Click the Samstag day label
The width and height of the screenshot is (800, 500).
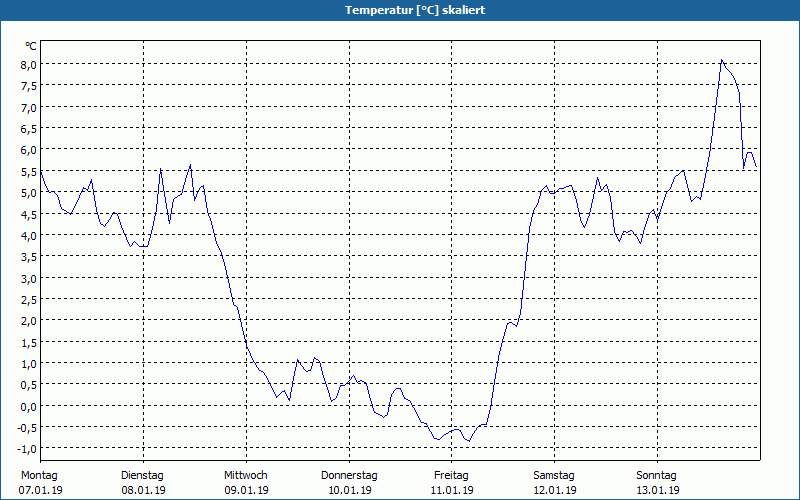tap(554, 475)
